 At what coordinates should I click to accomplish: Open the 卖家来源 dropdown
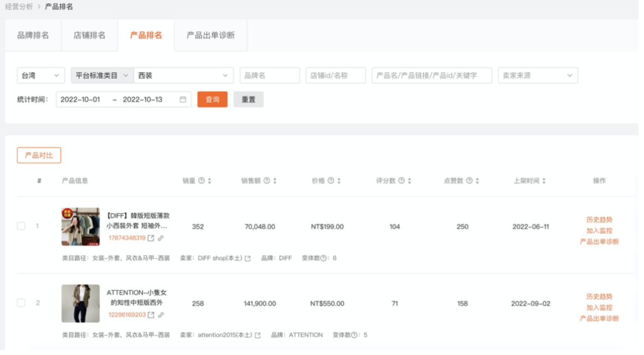(x=538, y=75)
